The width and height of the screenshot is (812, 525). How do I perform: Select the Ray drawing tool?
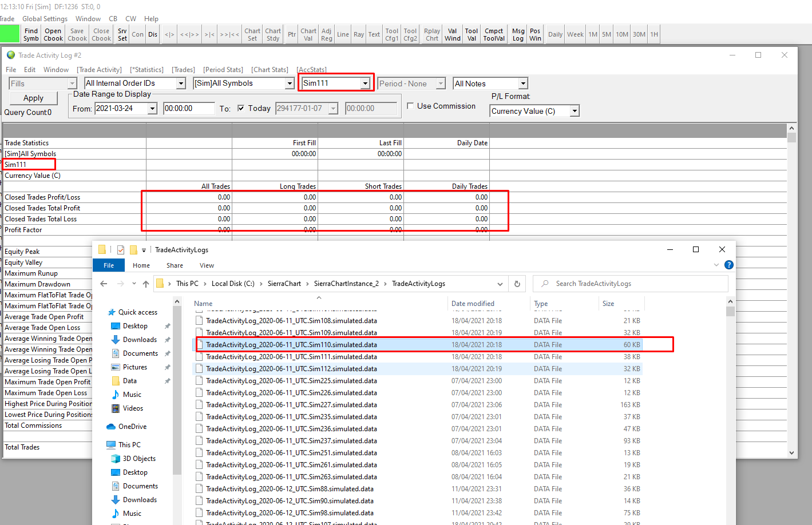click(x=359, y=35)
